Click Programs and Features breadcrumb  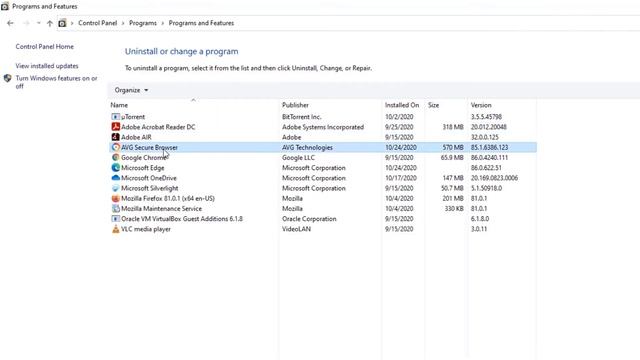point(201,23)
